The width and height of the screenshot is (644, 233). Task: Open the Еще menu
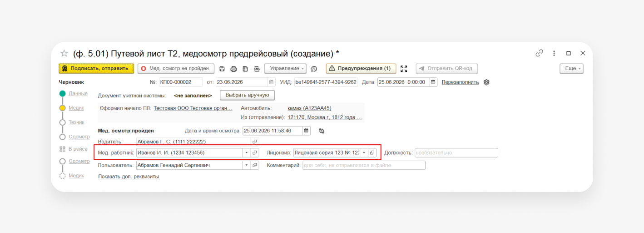(x=571, y=69)
